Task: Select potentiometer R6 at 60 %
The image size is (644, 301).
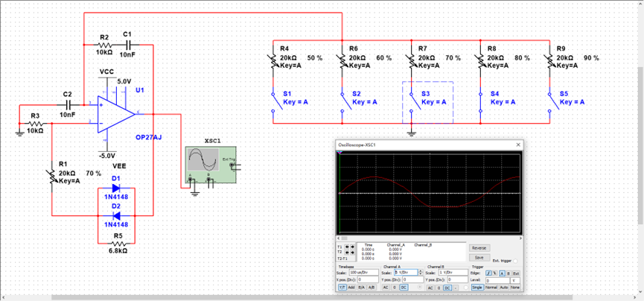Action: (342, 62)
